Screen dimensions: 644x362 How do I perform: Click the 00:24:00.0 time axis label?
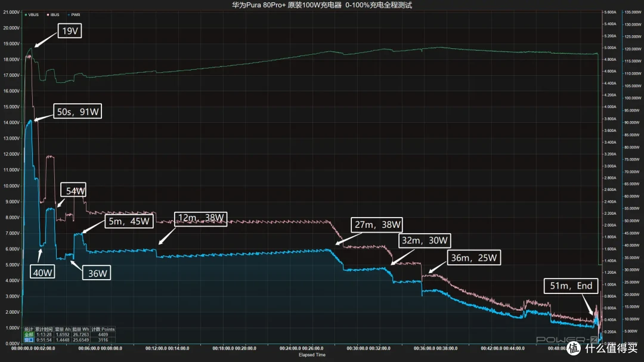pyautogui.click(x=290, y=348)
